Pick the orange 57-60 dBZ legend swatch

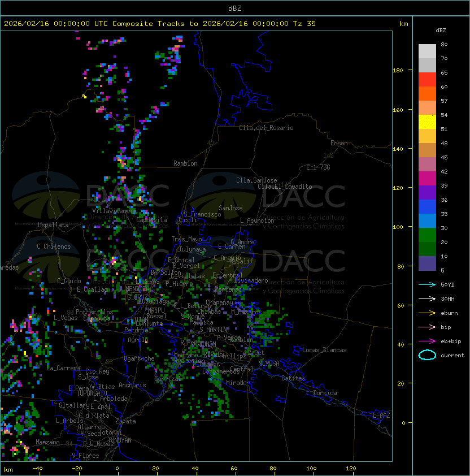[427, 94]
